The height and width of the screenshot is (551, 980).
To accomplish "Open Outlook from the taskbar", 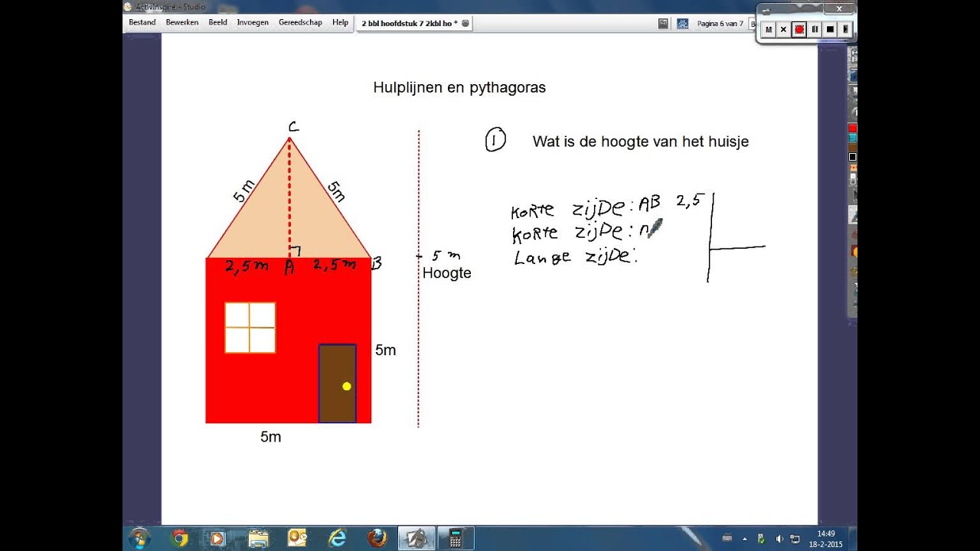I will point(297,538).
